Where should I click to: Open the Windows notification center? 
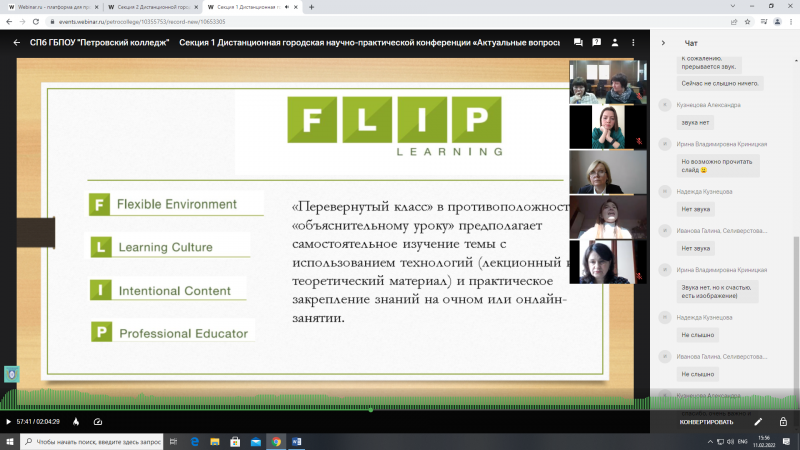[x=786, y=442]
